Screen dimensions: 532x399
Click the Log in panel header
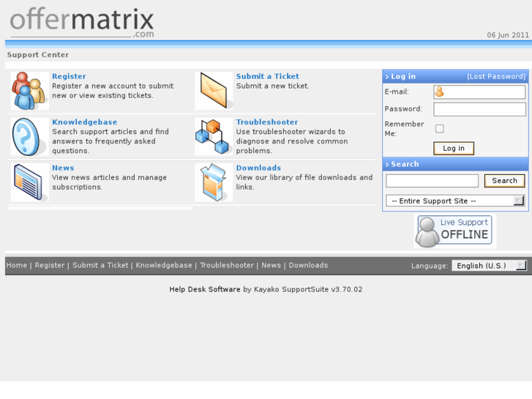(x=455, y=76)
